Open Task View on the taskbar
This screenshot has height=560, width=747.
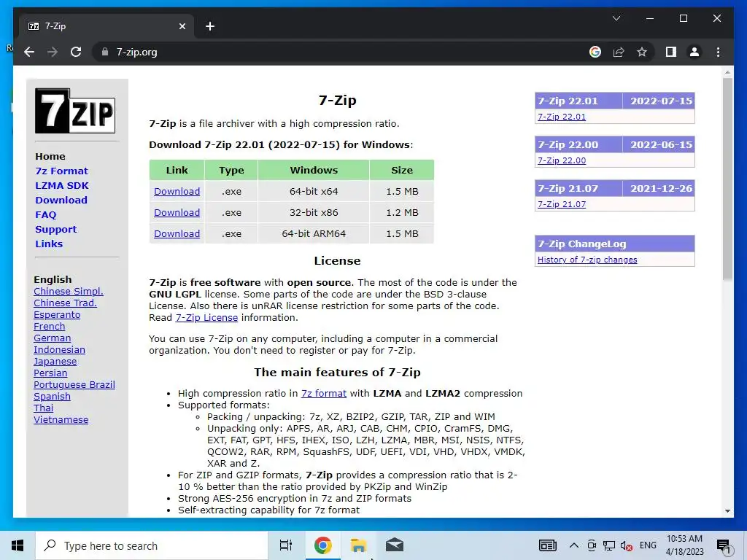point(286,545)
